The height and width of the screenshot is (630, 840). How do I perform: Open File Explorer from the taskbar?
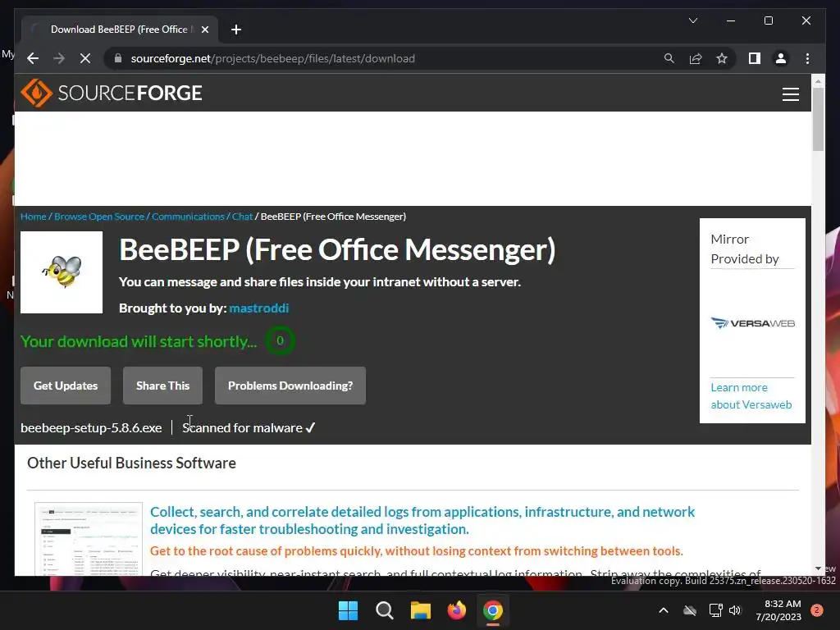[421, 610]
